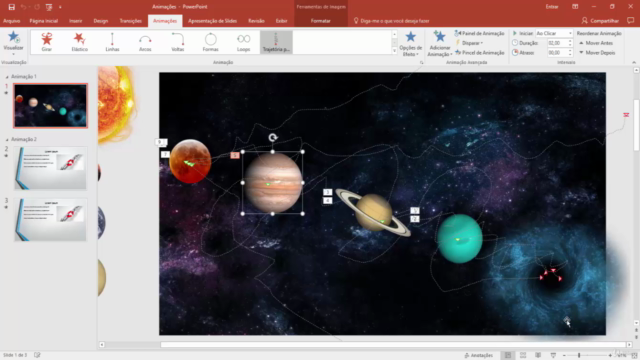The image size is (640, 360).
Task: Open the comments speech bubble icon
Action: pos(631,20)
